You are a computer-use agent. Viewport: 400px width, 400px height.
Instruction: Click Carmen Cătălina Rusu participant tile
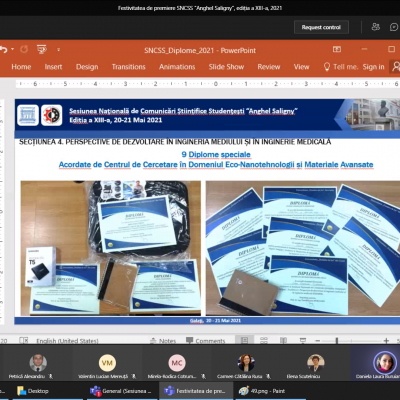pos(246,363)
